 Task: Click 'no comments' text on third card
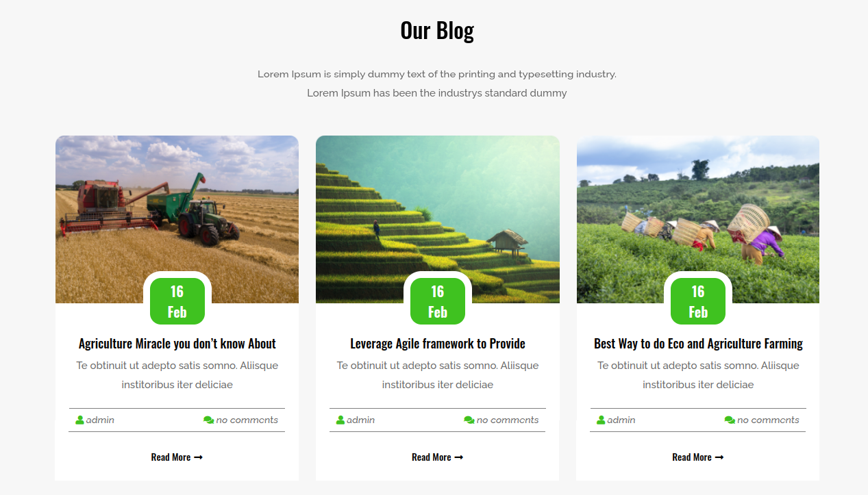[x=768, y=420]
